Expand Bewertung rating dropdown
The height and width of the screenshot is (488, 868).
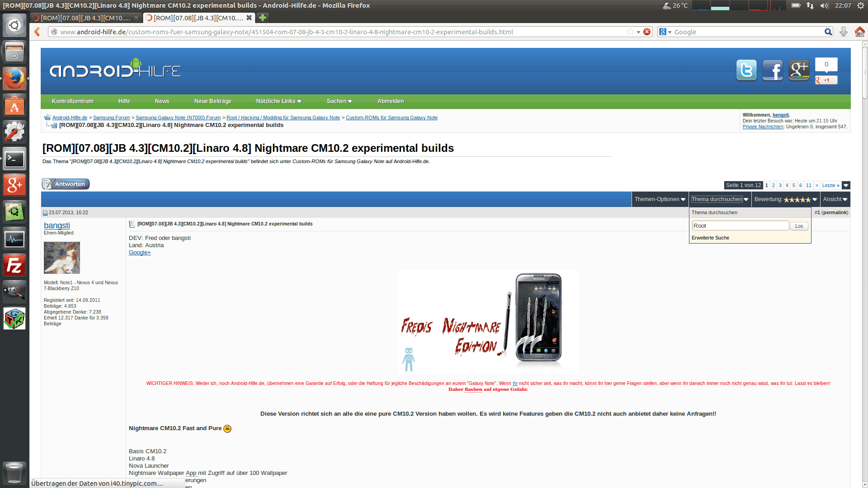(x=786, y=199)
